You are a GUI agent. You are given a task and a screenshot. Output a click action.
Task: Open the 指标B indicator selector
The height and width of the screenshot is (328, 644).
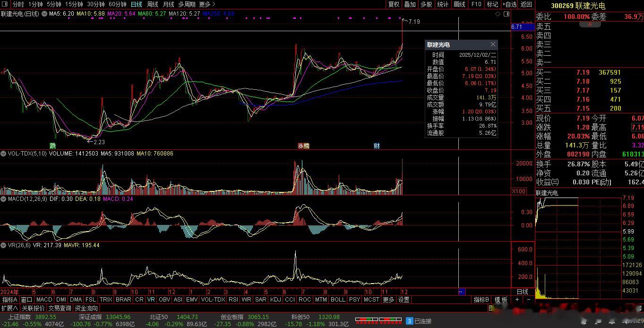point(481,300)
